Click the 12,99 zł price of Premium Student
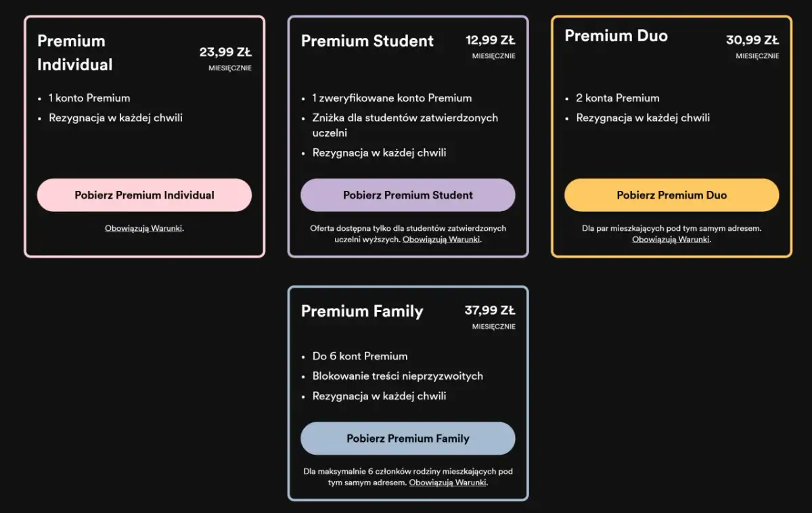 tap(489, 39)
